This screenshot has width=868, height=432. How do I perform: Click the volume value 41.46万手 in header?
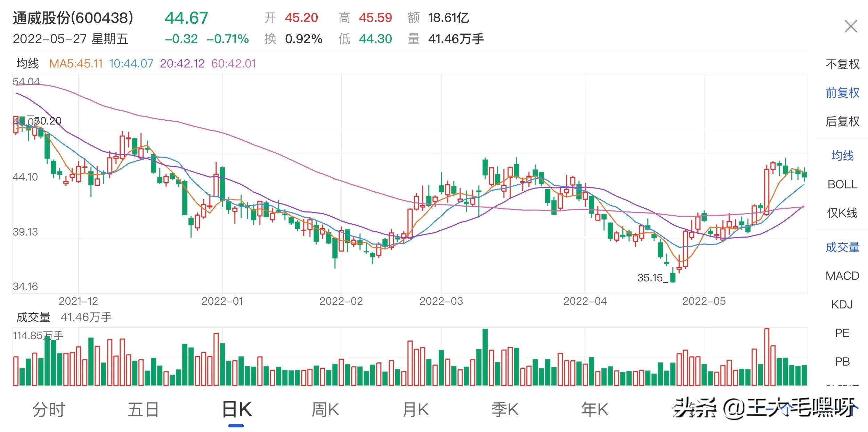click(456, 39)
